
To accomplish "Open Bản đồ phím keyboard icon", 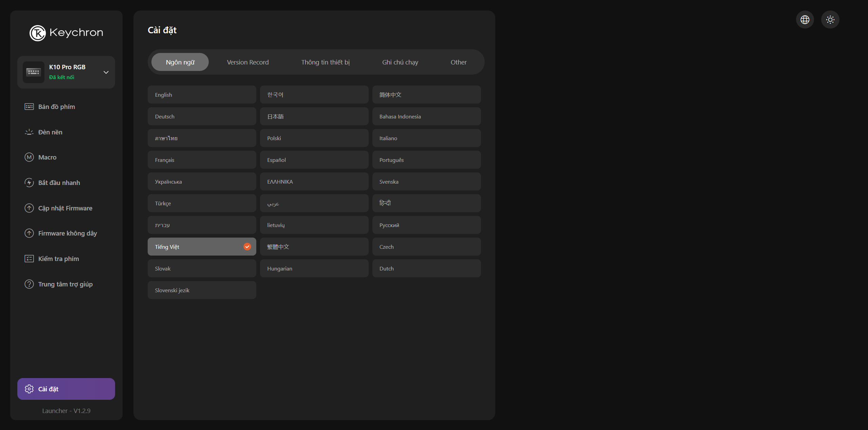I will (x=29, y=107).
